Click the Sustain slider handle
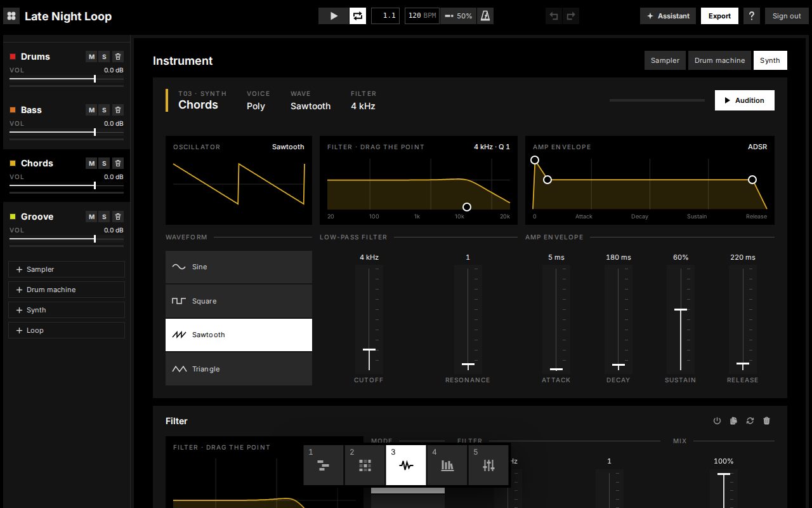Screen dimensions: 812x508 681,309
